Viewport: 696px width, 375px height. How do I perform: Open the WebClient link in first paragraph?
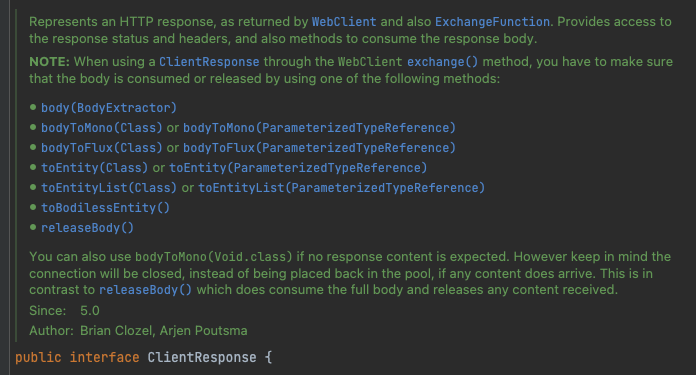[344, 22]
